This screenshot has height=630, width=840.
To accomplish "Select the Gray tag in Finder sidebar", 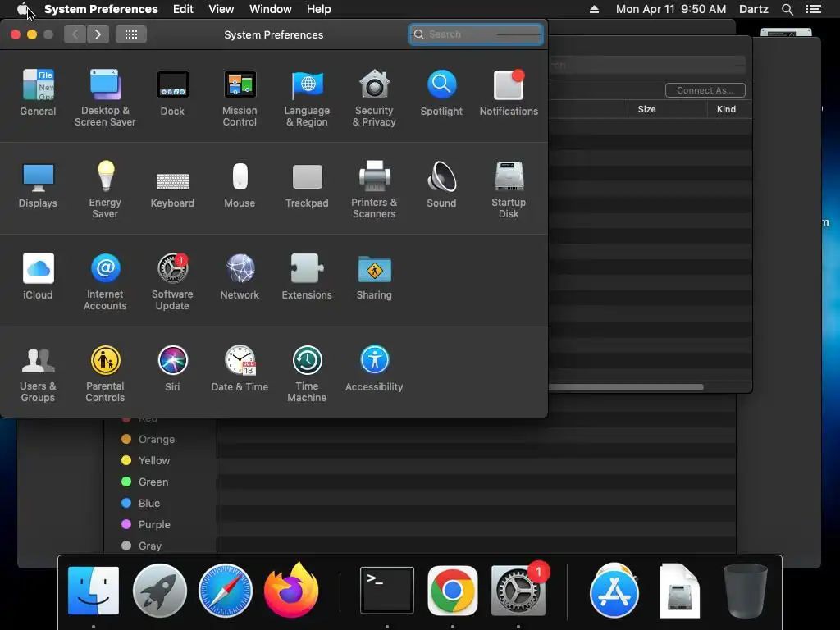I will click(x=142, y=546).
